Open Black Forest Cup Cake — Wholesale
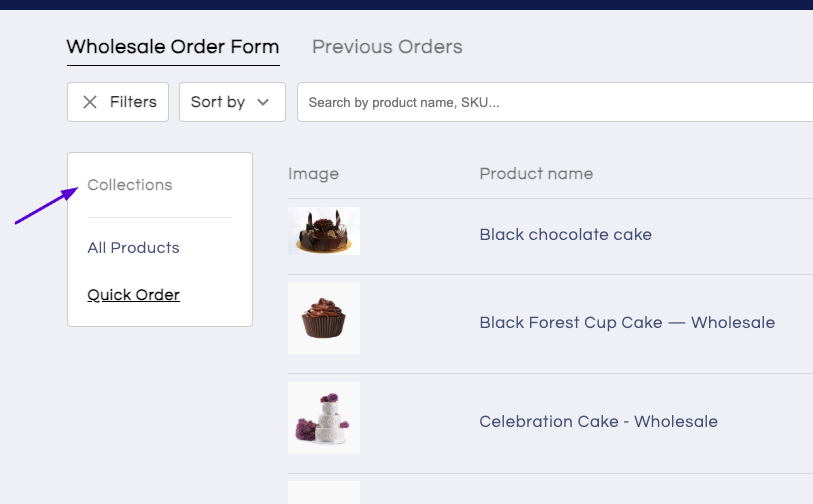 click(627, 323)
